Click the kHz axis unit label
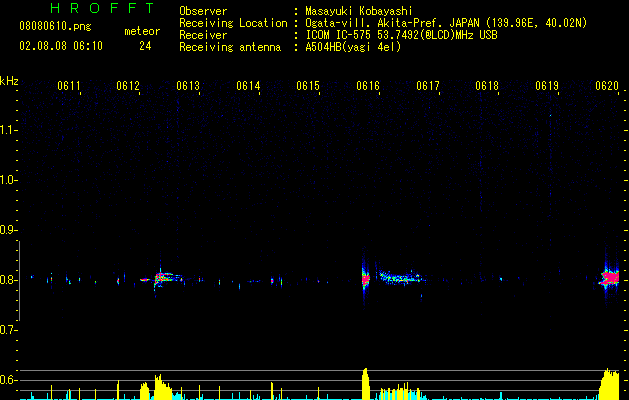This screenshot has height=400, width=629. click(9, 81)
